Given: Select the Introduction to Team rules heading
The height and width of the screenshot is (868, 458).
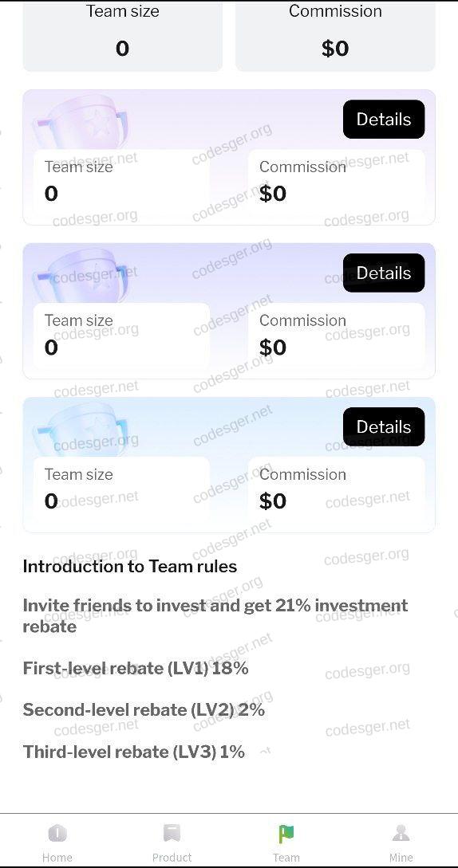Looking at the screenshot, I should coord(130,566).
